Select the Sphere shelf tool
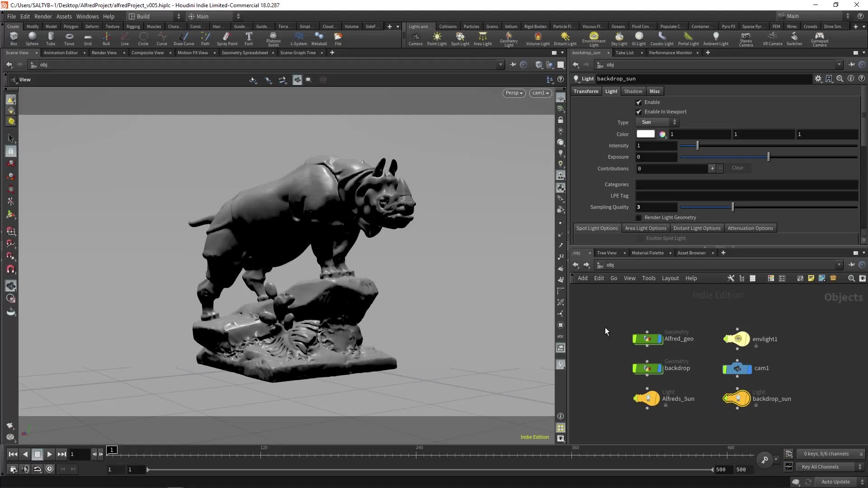Image resolution: width=868 pixels, height=488 pixels. tap(32, 39)
